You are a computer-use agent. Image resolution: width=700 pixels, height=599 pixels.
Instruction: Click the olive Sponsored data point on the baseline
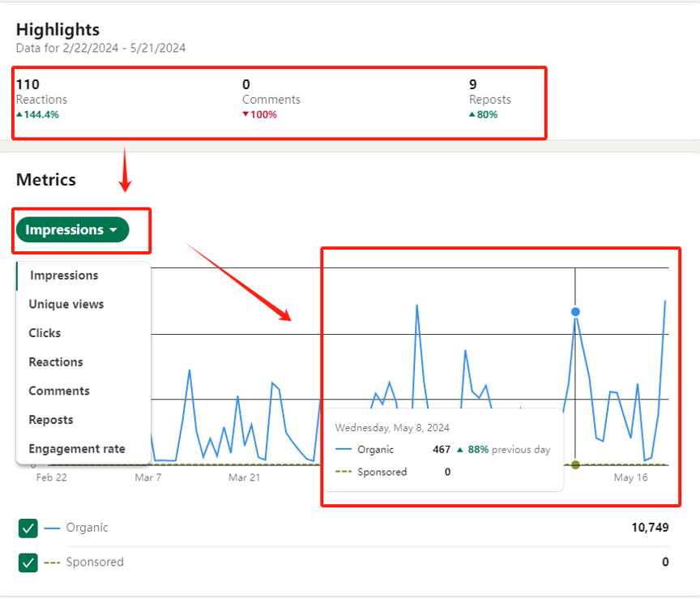575,465
